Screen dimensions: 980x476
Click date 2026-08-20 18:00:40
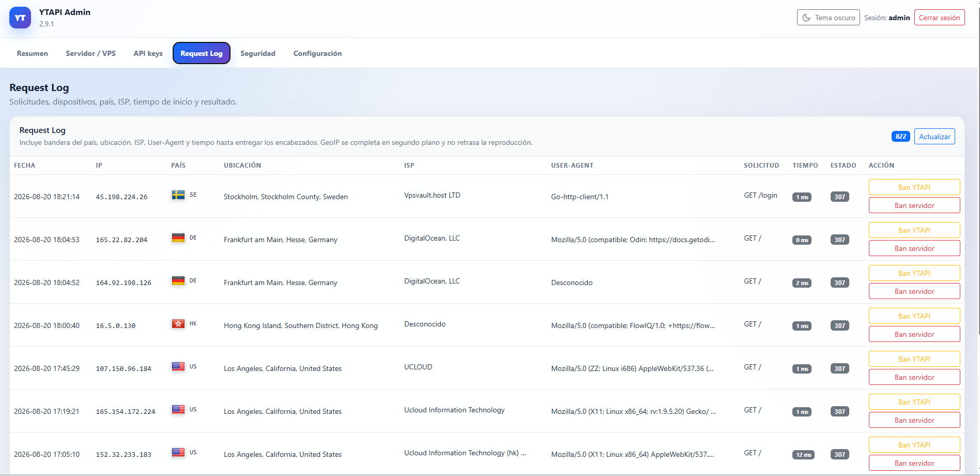(47, 325)
